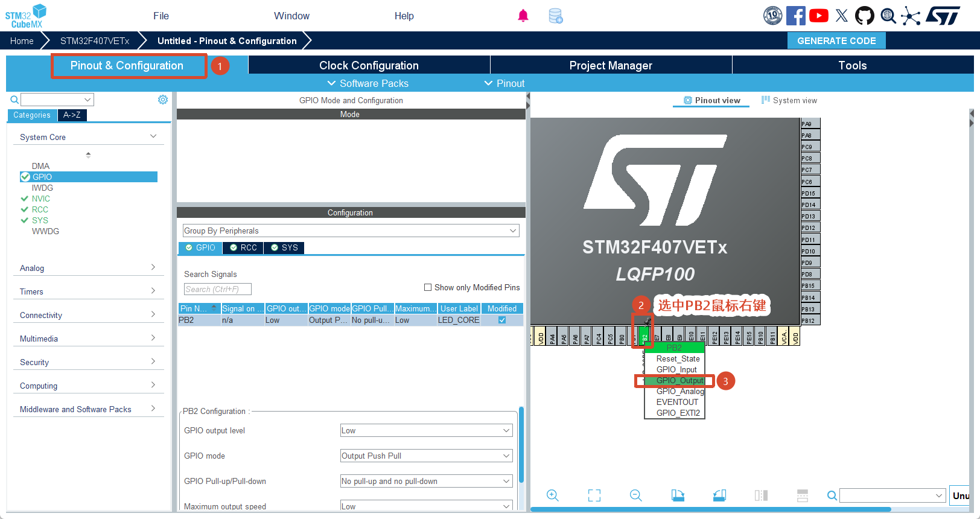Open the GPIO mode Output Push Pull dropdown

[426, 456]
